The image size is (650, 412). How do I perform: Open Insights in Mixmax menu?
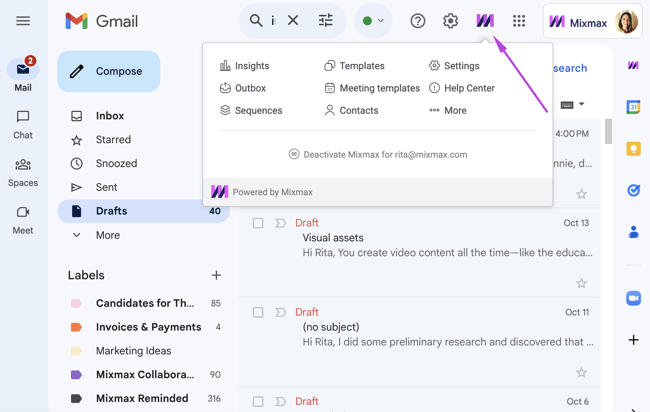coord(245,65)
